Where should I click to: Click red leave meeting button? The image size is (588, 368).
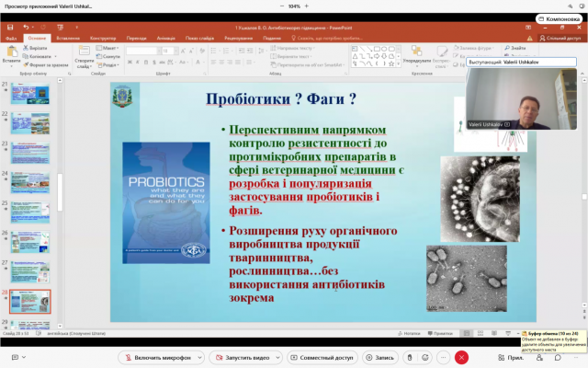pyautogui.click(x=461, y=358)
